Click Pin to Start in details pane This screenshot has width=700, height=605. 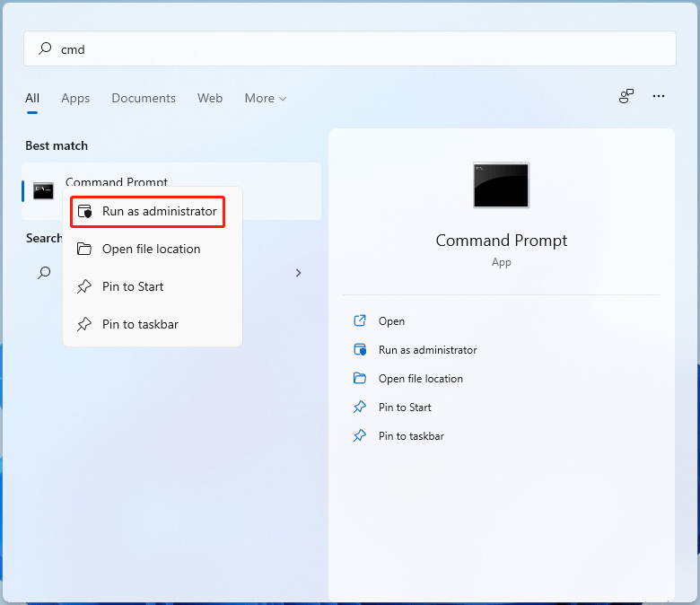405,408
